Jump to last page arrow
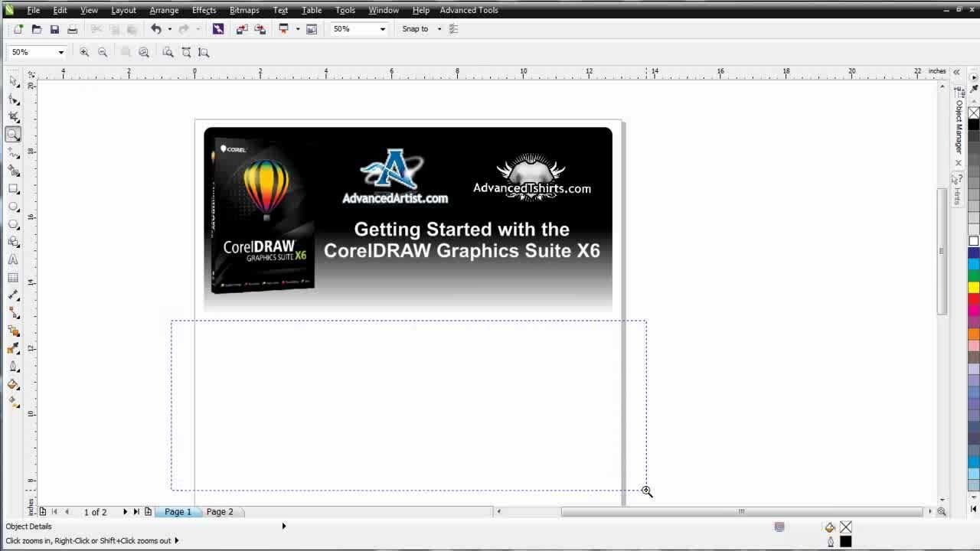 136,511
